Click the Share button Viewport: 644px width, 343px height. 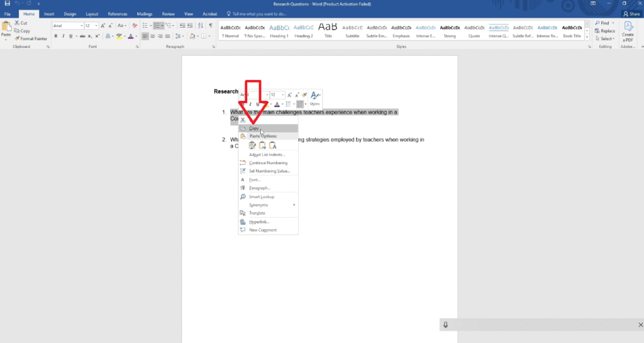[x=630, y=13]
